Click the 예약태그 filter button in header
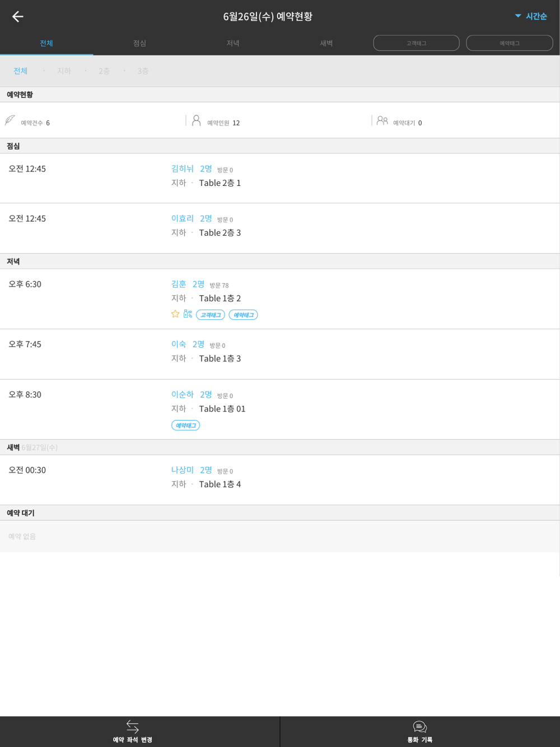 510,43
